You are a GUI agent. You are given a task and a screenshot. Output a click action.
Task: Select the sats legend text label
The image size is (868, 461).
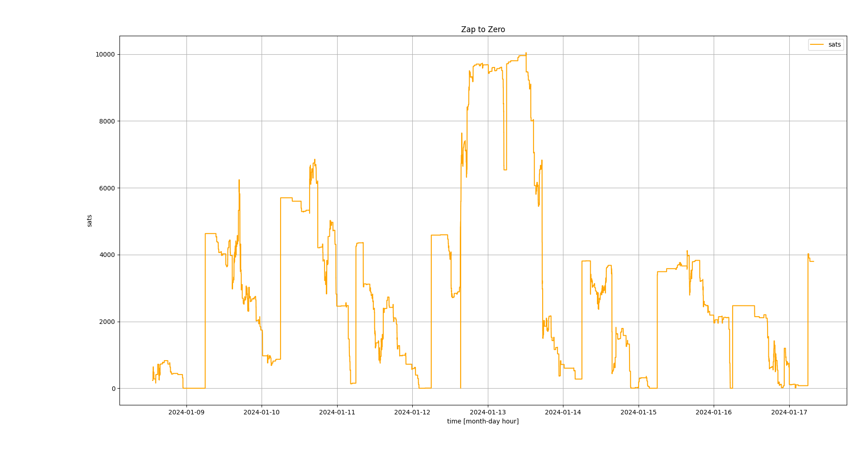[835, 44]
